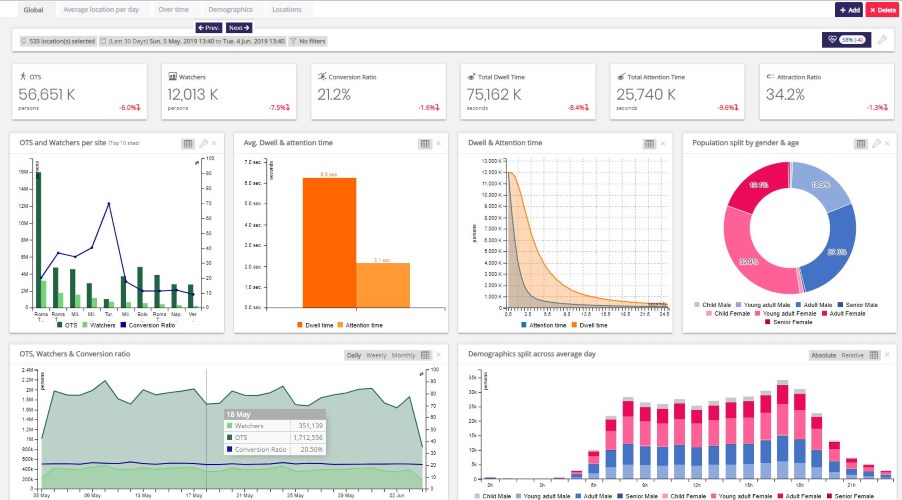The width and height of the screenshot is (902, 500).
Task: Open table view for Population split by gender & age
Action: (x=859, y=144)
